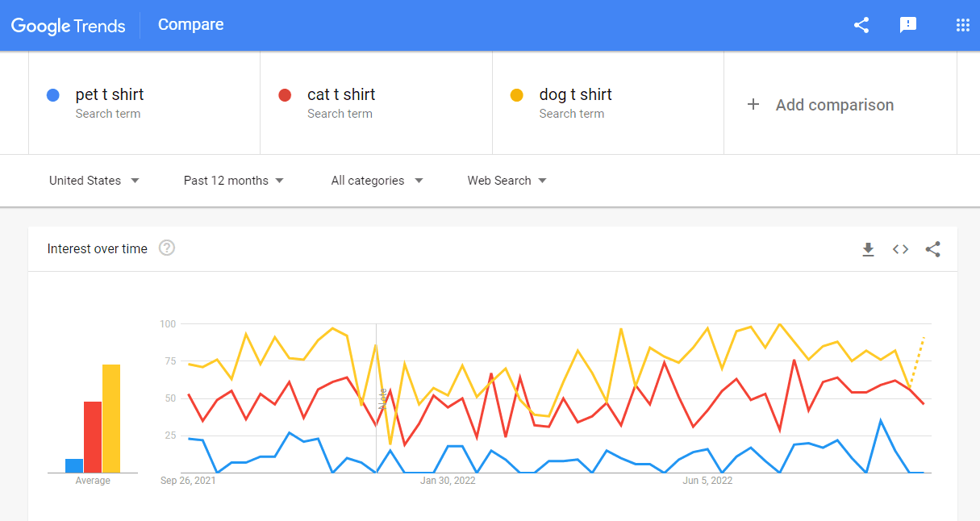The image size is (980, 521).
Task: Expand the All categories dropdown
Action: [377, 181]
